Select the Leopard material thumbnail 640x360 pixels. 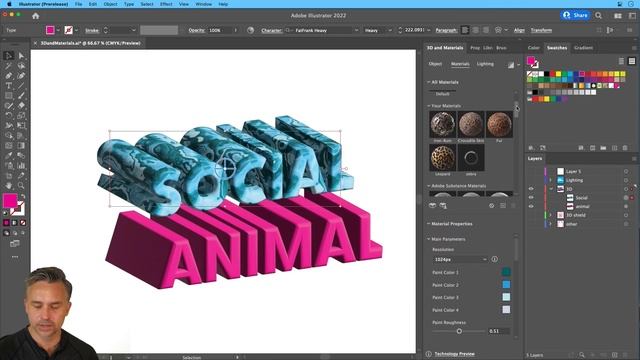[442, 158]
